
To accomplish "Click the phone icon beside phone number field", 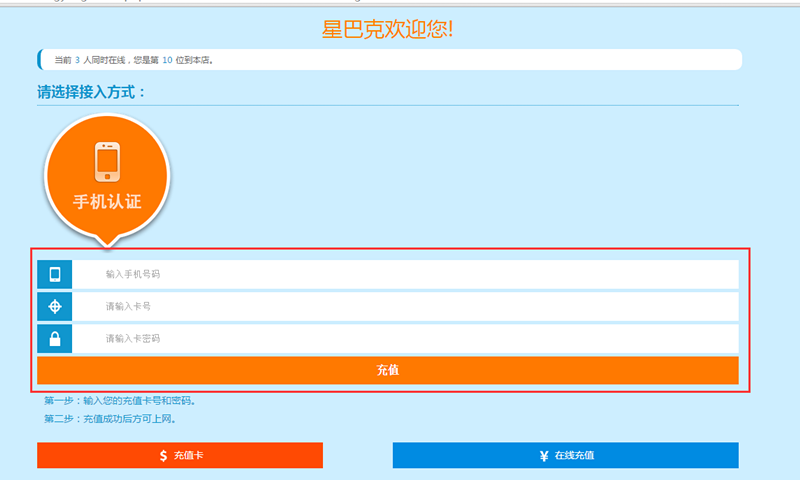I will pyautogui.click(x=55, y=274).
